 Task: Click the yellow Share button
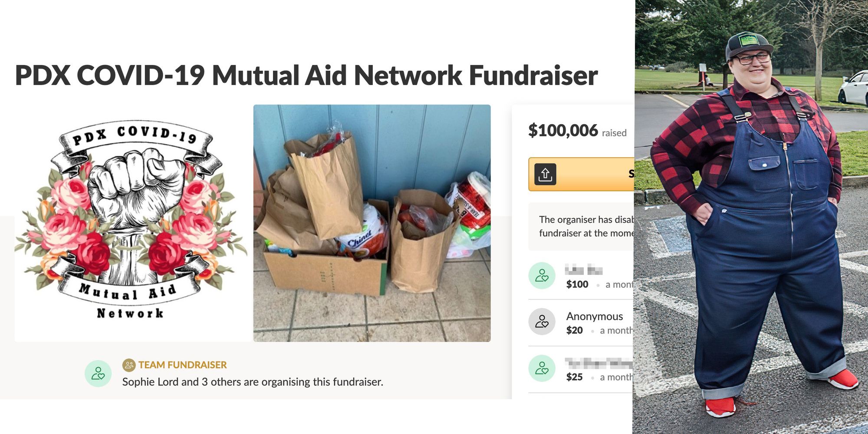(x=582, y=174)
